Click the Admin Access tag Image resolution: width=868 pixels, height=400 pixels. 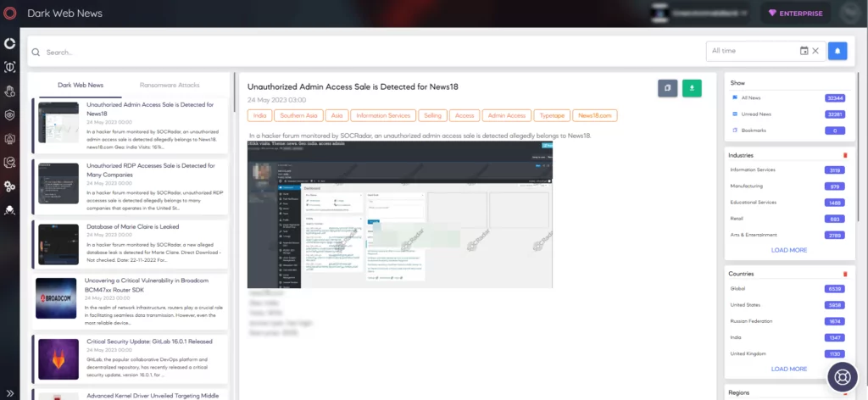507,115
